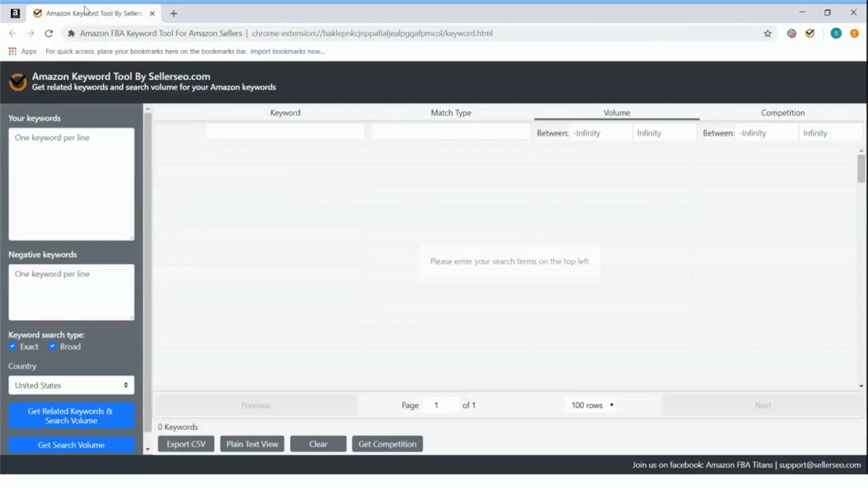
Task: Sort by Keyword column header
Action: coord(285,113)
